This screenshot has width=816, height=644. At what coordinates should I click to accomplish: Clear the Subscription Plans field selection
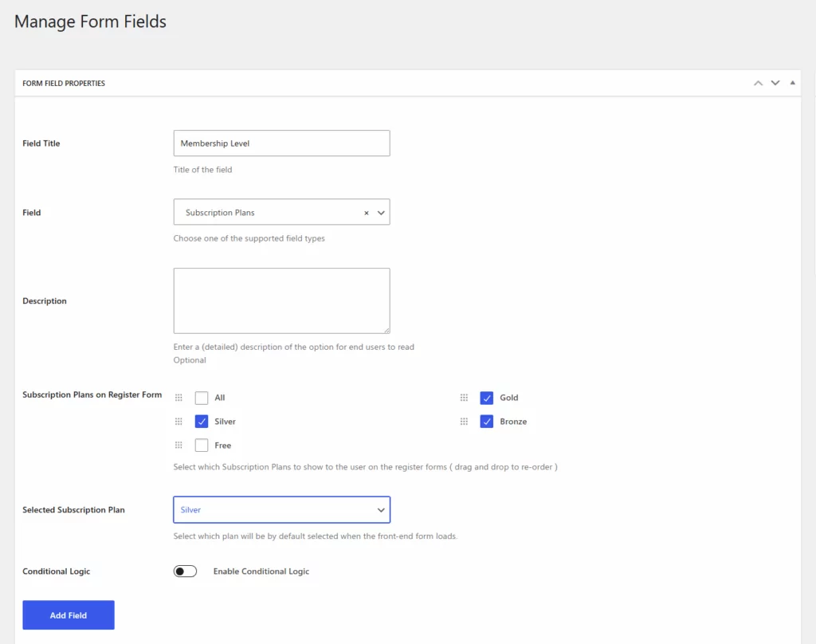click(367, 213)
